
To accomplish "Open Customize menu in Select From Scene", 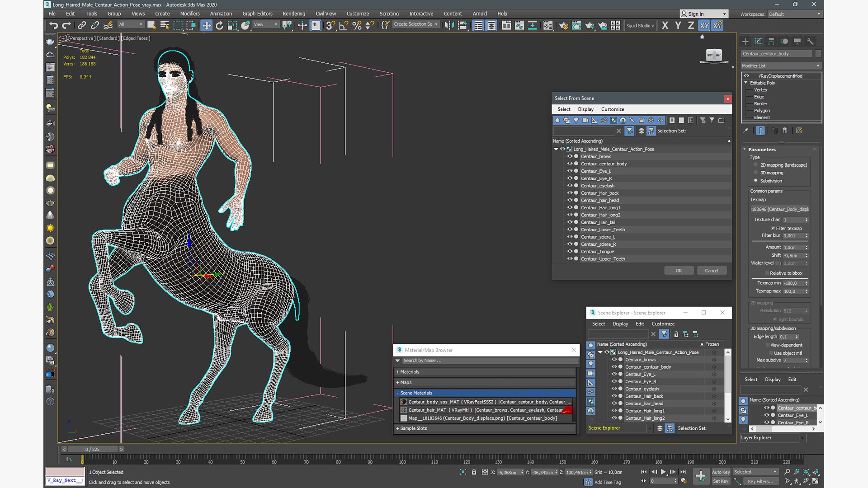I will tap(613, 109).
